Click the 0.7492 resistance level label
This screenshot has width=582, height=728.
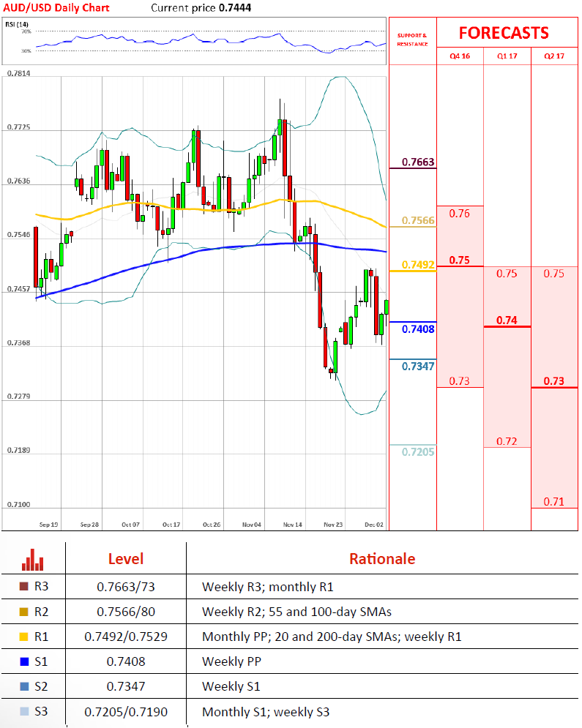[x=418, y=265]
